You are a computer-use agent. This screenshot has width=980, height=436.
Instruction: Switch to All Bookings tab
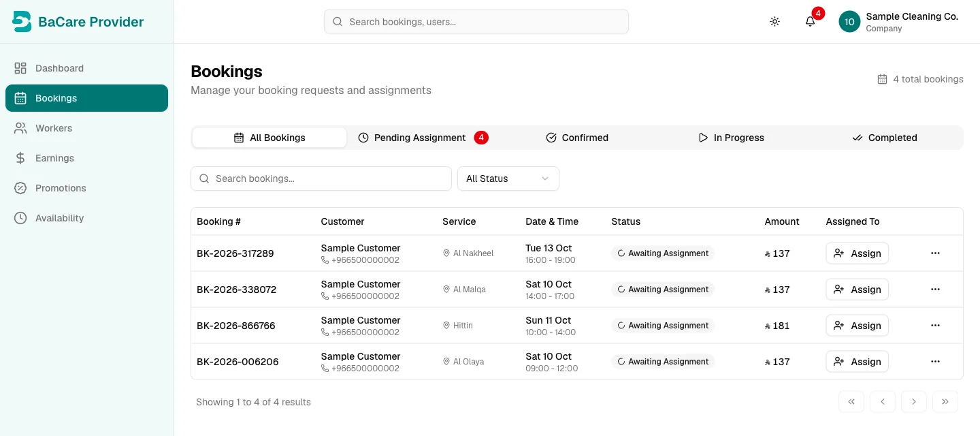269,138
